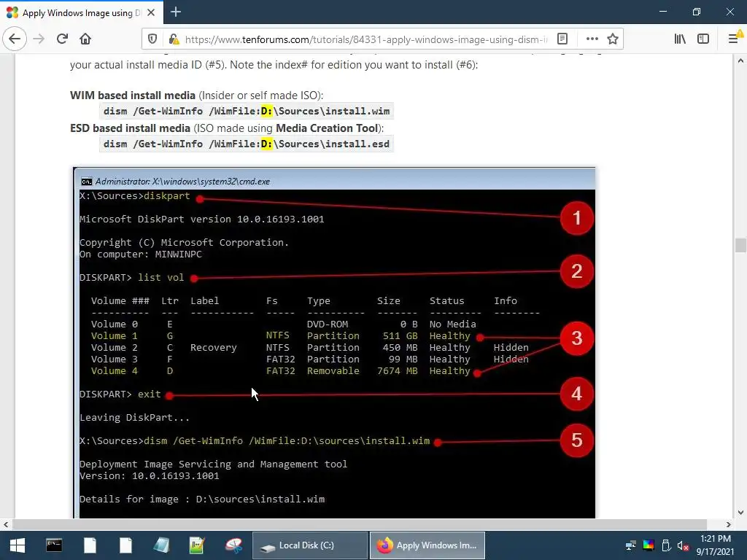747x560 pixels.
Task: Bookmark this page with star
Action: (x=613, y=39)
